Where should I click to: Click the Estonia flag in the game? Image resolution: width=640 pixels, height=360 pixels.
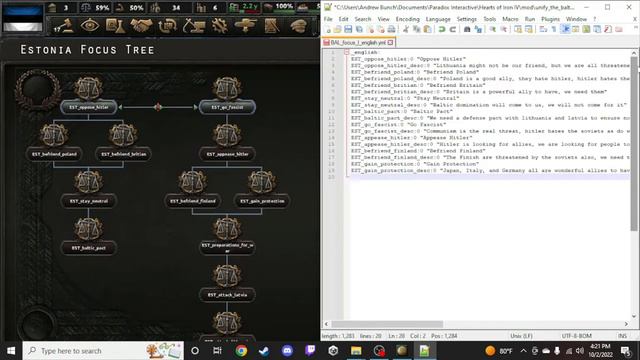[x=22, y=18]
